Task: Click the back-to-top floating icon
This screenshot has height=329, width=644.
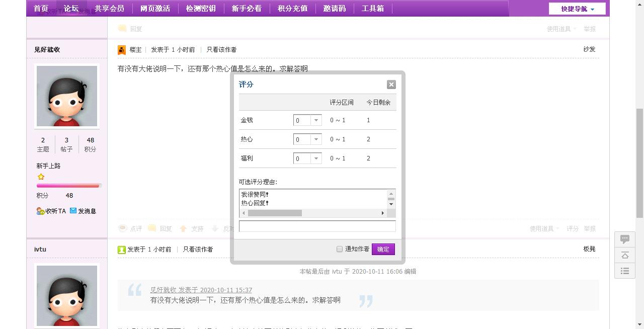Action: tap(625, 255)
